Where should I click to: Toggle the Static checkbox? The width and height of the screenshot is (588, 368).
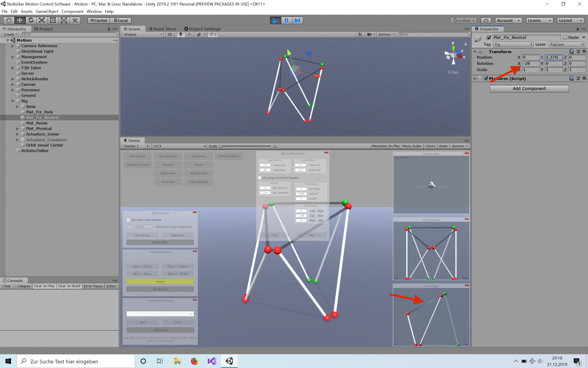coord(565,38)
